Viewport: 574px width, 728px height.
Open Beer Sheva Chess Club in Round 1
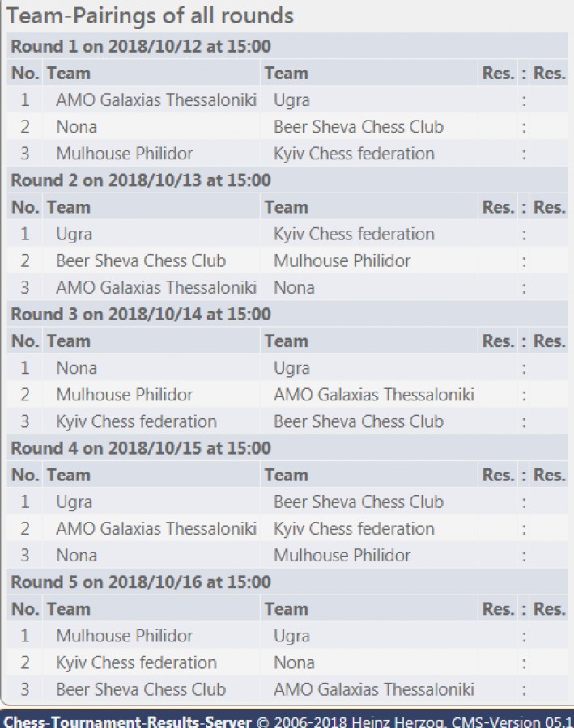click(358, 127)
